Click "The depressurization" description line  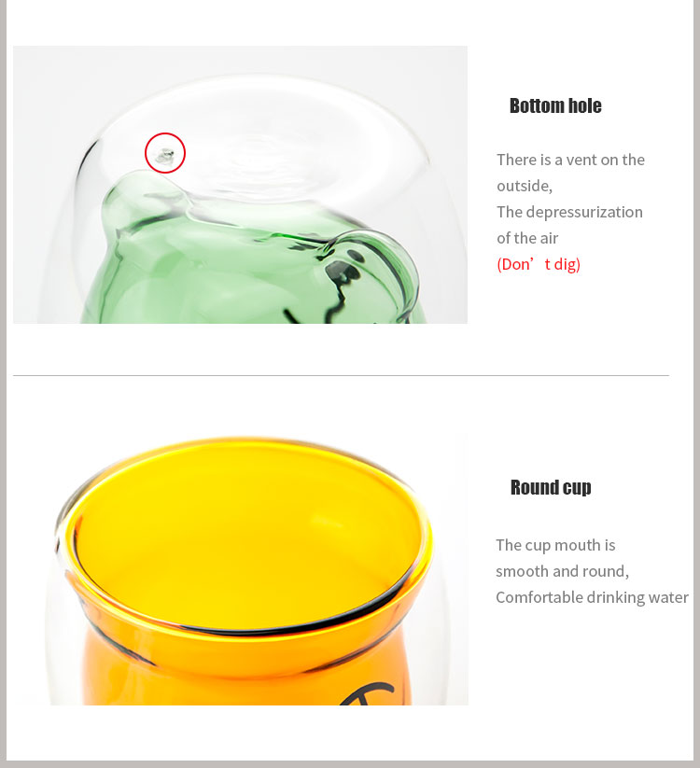[569, 212]
